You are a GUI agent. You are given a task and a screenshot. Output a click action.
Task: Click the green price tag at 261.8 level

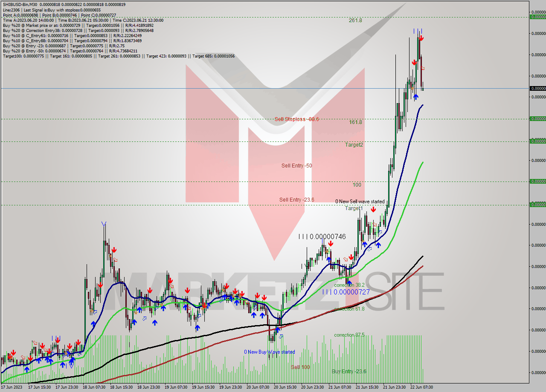(537, 17)
